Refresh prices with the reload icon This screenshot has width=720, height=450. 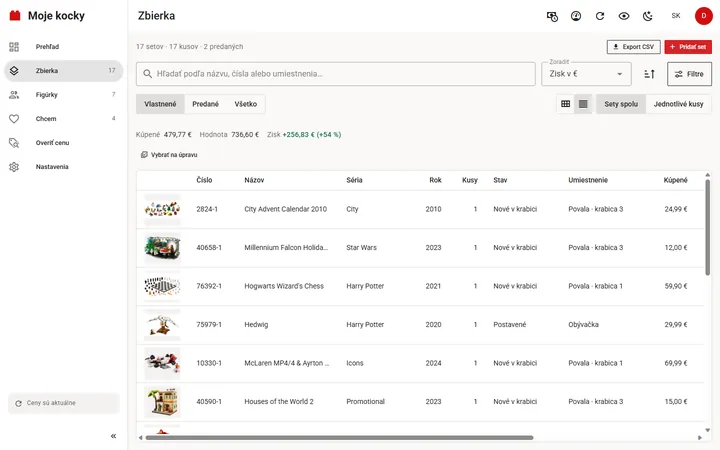(x=600, y=16)
